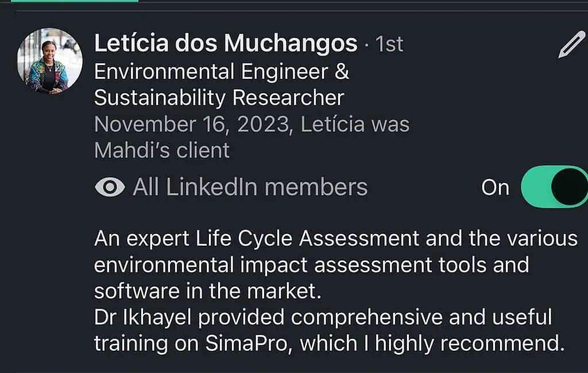
Task: Open Letícia dos Muchangos' profile photo
Action: 50,61
